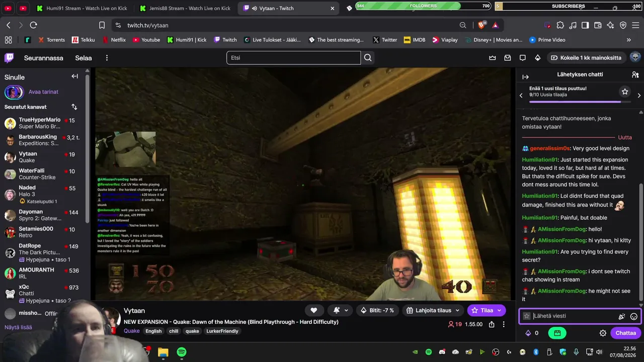Open the Twitch notifications inbox icon
The image size is (644, 362).
508,58
